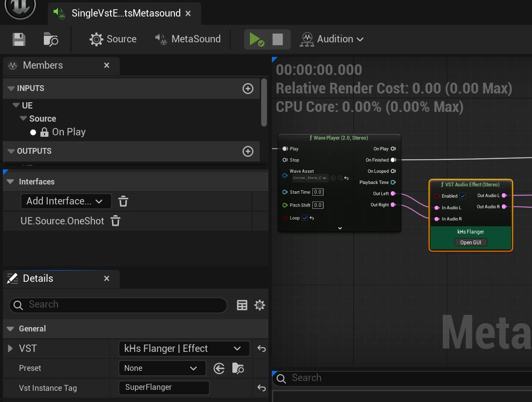Open the Details panel settings gear
The width and height of the screenshot is (532, 402).
click(x=260, y=305)
